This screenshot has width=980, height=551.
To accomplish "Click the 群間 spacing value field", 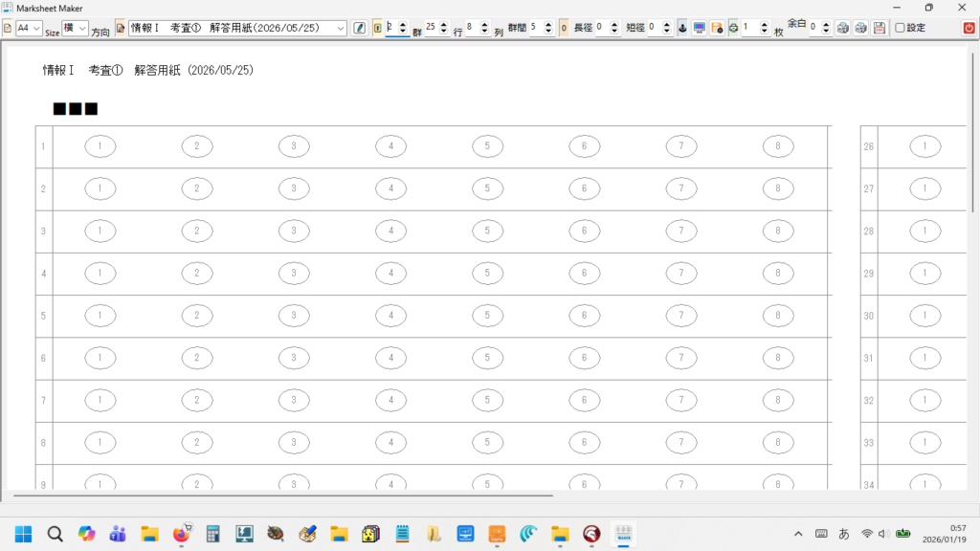I will click(x=535, y=28).
